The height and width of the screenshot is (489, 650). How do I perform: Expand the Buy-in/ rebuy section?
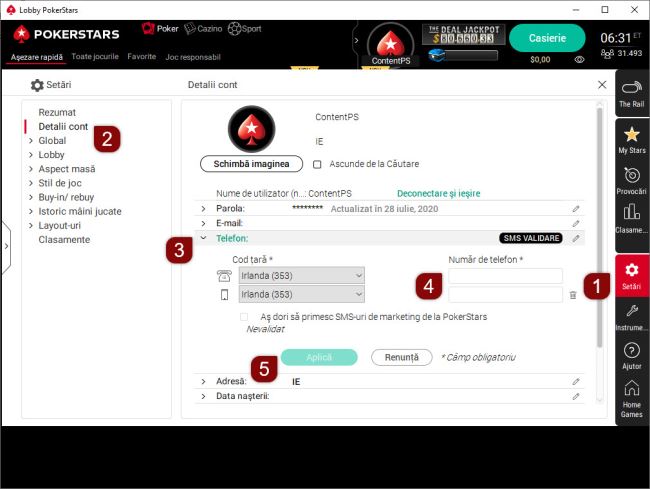[31, 197]
